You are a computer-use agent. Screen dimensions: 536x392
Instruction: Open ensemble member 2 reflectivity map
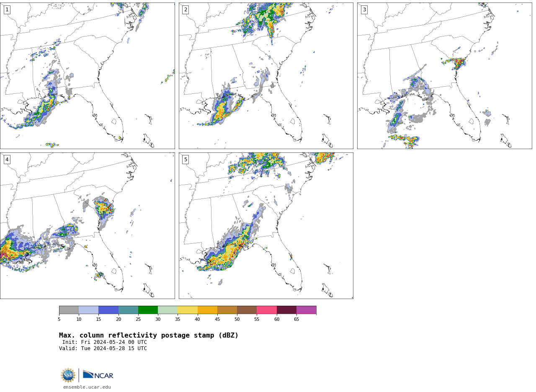click(266, 76)
